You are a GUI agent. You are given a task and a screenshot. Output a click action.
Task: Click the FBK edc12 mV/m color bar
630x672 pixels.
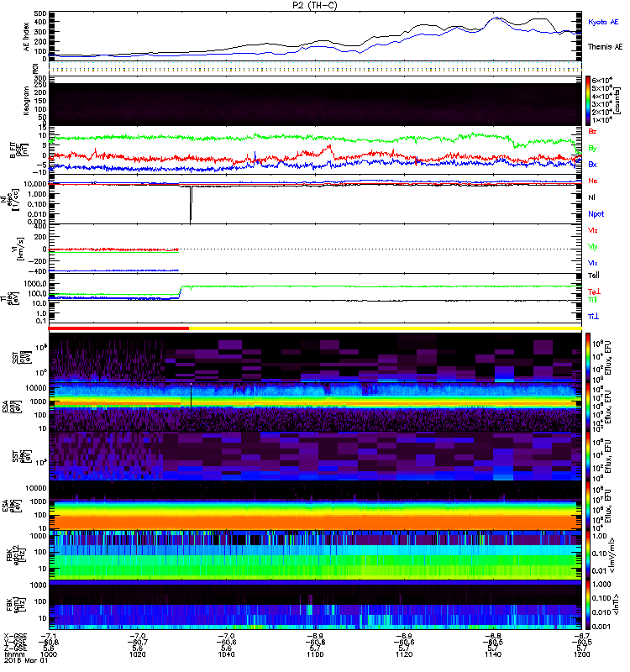tap(588, 555)
